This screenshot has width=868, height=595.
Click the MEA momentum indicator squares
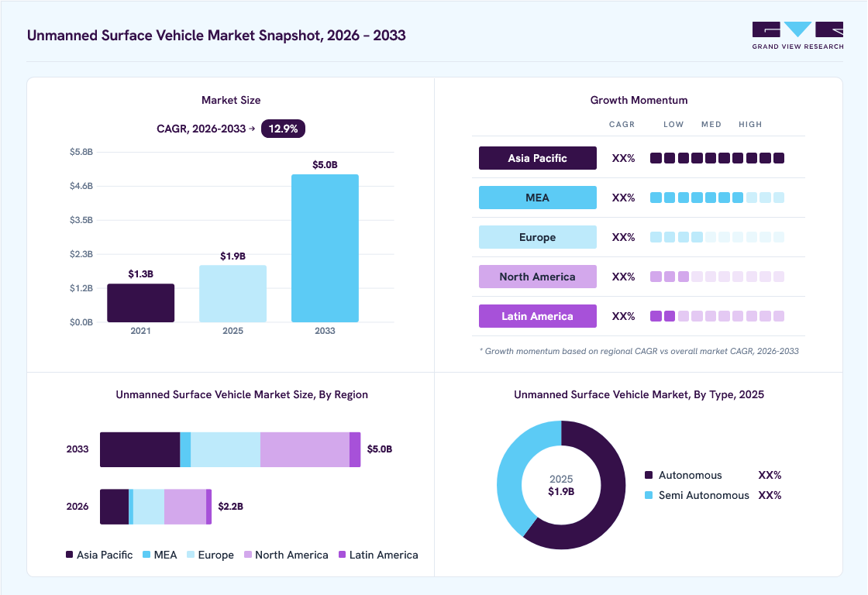point(717,198)
